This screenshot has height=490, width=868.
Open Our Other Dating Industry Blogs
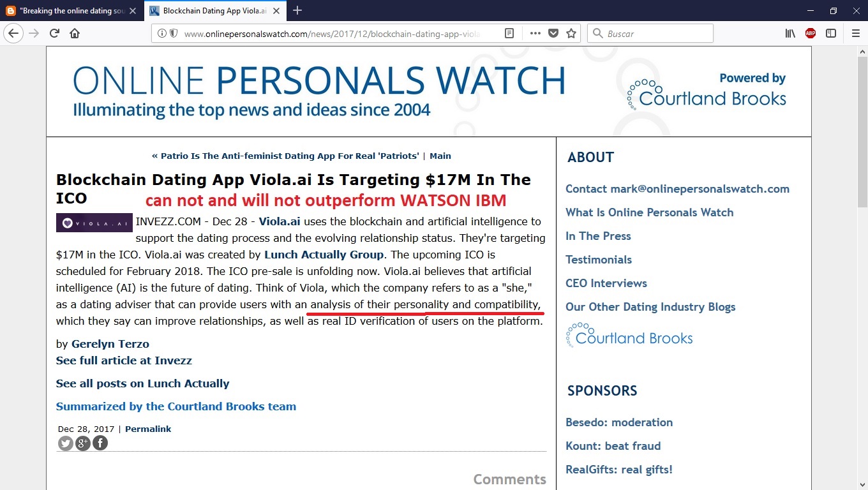coord(650,307)
